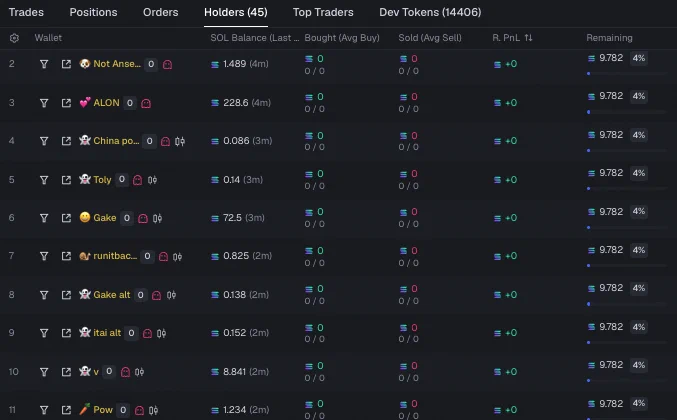Screen dimensions: 677x420
Task: Click ghost icon next to ALON
Action: coord(146,104)
